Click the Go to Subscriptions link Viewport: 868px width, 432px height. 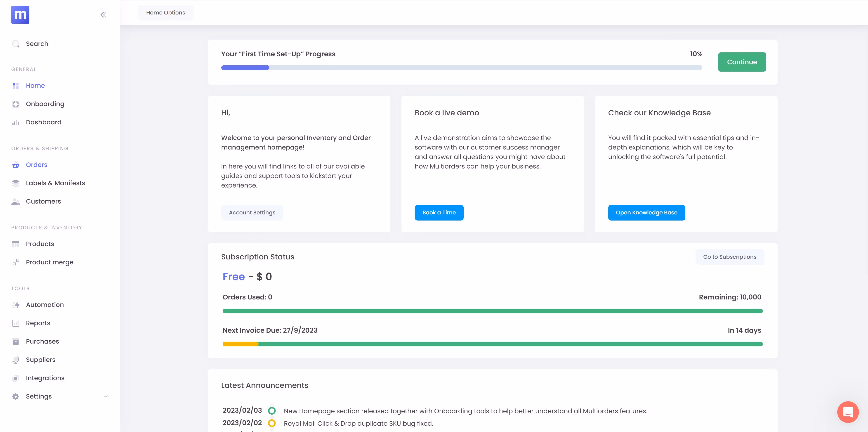[729, 257]
